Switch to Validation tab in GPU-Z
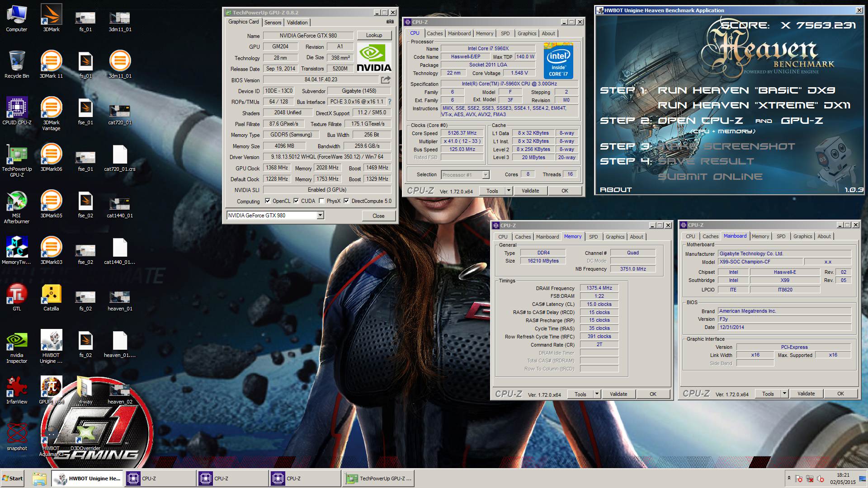The height and width of the screenshot is (488, 868). click(x=297, y=22)
